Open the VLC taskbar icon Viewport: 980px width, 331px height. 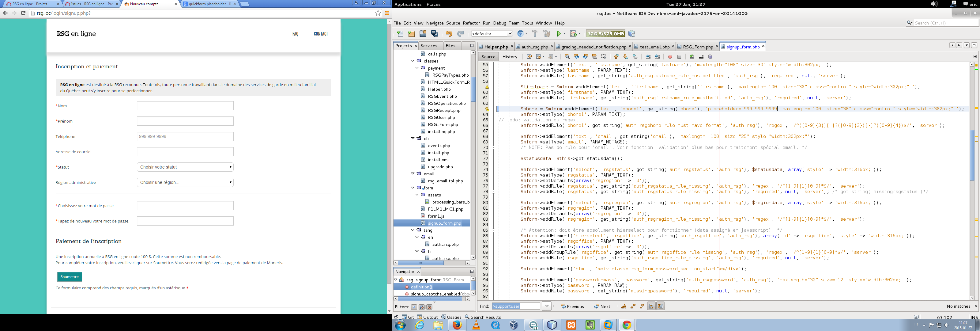click(x=476, y=325)
